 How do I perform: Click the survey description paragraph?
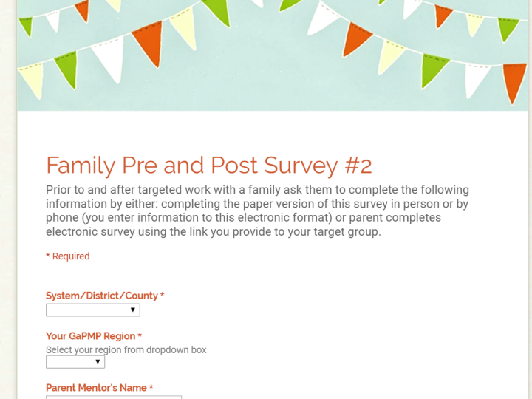click(258, 211)
